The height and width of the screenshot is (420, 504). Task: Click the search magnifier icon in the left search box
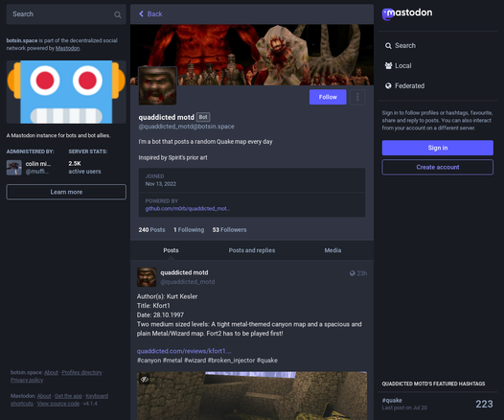coord(118,14)
